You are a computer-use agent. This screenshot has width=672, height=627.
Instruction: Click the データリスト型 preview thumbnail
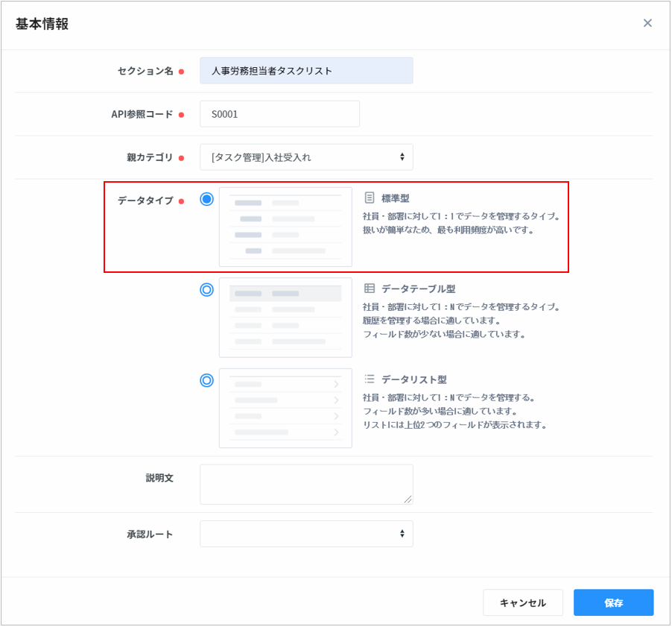[285, 408]
